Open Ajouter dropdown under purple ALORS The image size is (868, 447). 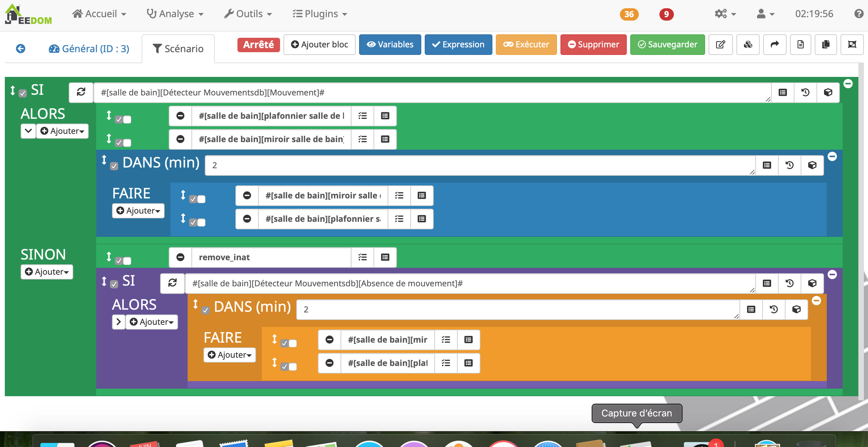point(152,322)
